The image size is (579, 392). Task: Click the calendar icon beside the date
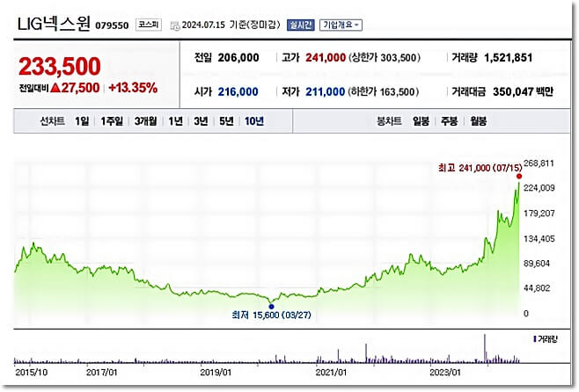pos(174,25)
